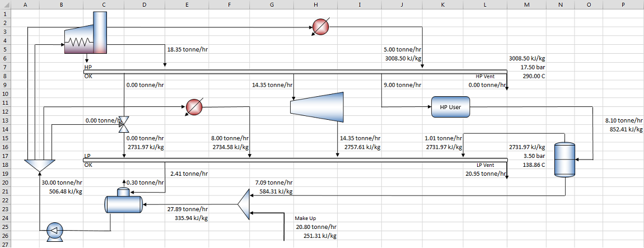This screenshot has height=248, width=644.
Task: Select column header G
Action: tap(272, 4)
